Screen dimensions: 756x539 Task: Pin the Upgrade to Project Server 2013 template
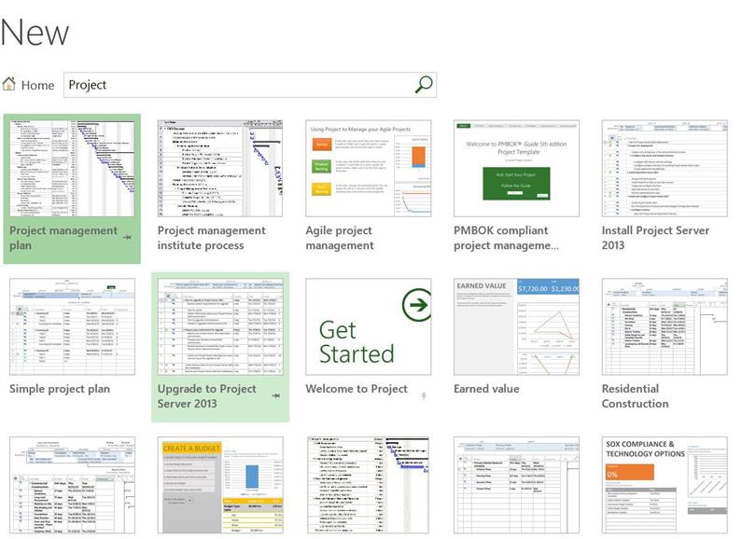point(275,395)
